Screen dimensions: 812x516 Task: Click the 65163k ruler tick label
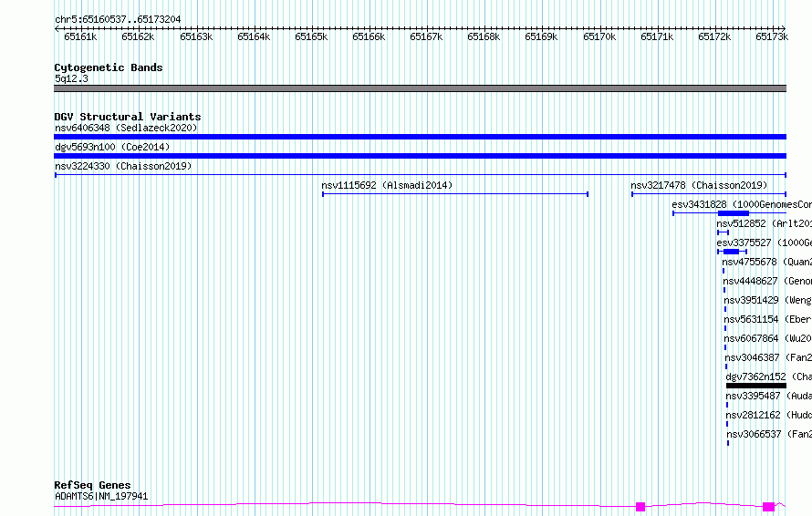pos(196,36)
